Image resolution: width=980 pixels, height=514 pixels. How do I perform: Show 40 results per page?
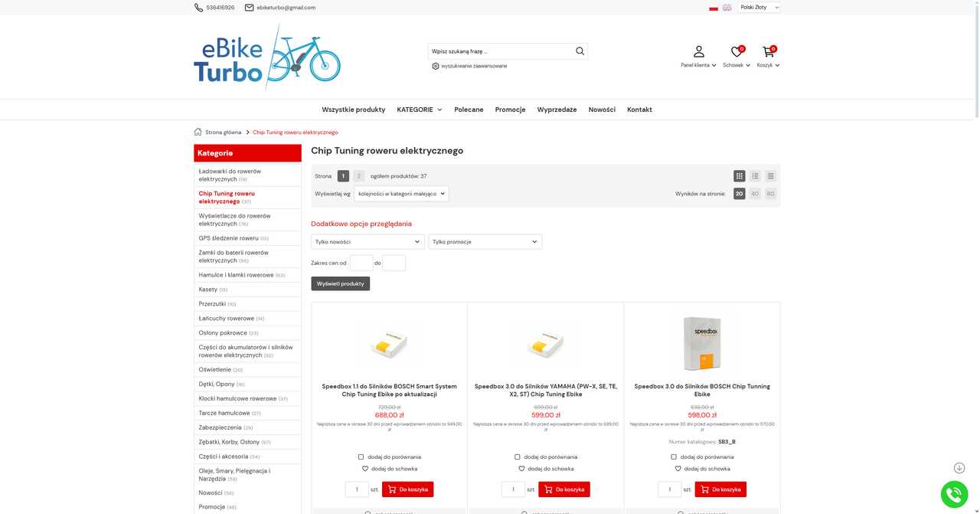coord(755,194)
